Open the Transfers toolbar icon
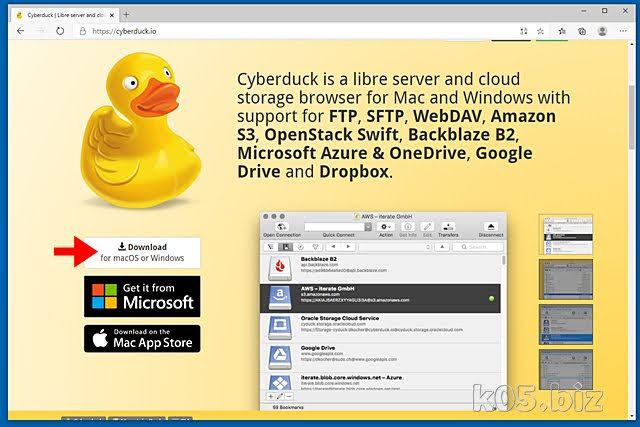The image size is (640, 427). pyautogui.click(x=448, y=227)
